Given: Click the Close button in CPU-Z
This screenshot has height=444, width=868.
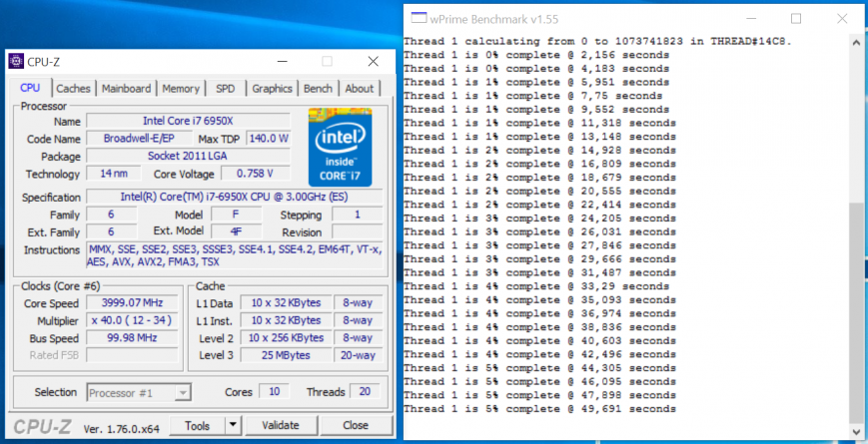Looking at the screenshot, I should click(356, 425).
